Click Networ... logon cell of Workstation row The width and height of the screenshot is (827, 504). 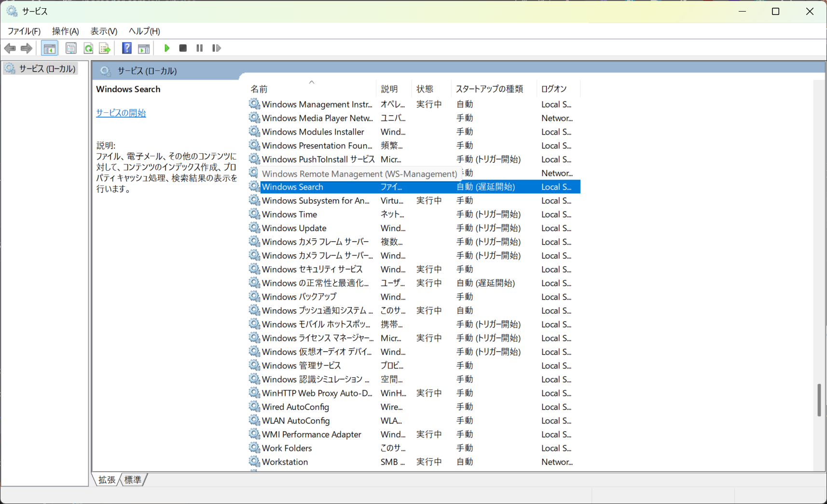[x=557, y=462]
